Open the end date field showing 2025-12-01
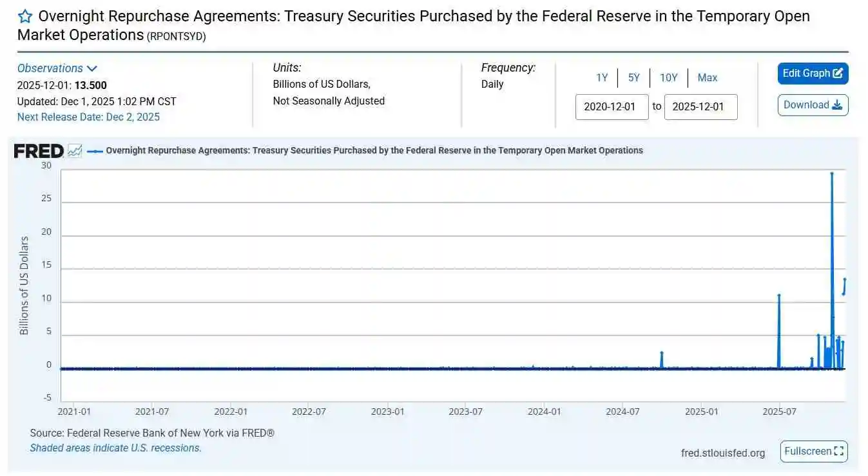 [x=700, y=107]
